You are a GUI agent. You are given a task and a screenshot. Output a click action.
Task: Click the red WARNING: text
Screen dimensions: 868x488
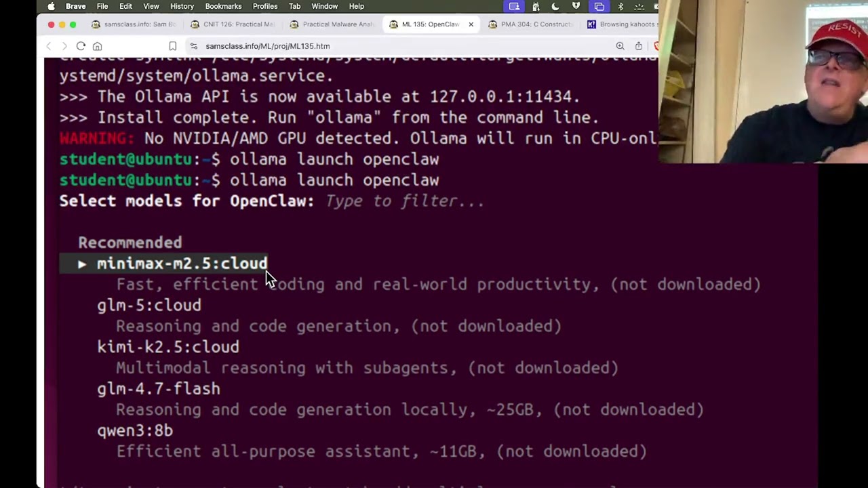click(97, 138)
